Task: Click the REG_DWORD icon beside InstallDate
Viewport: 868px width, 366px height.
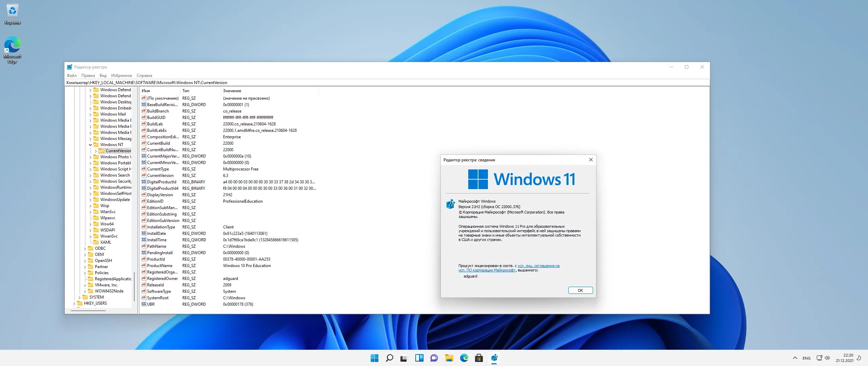Action: (x=143, y=233)
